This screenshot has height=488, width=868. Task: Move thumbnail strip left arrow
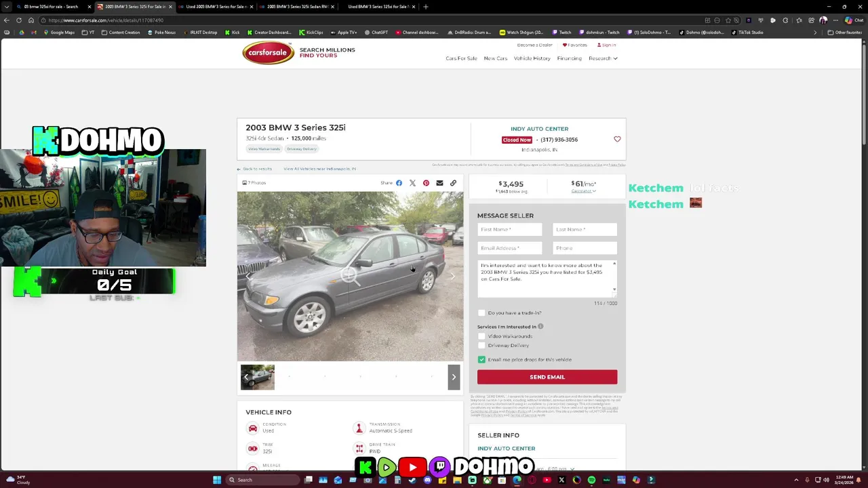(246, 377)
